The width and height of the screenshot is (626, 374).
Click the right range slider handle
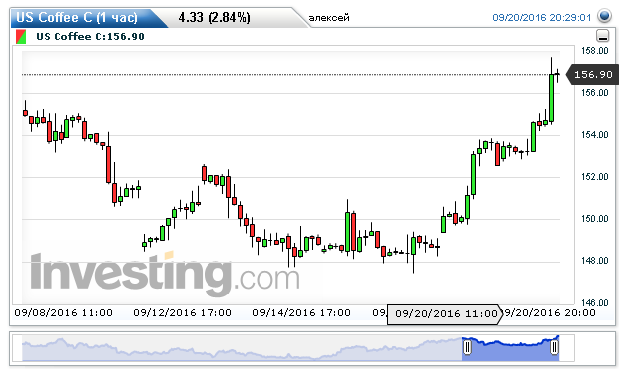point(554,347)
